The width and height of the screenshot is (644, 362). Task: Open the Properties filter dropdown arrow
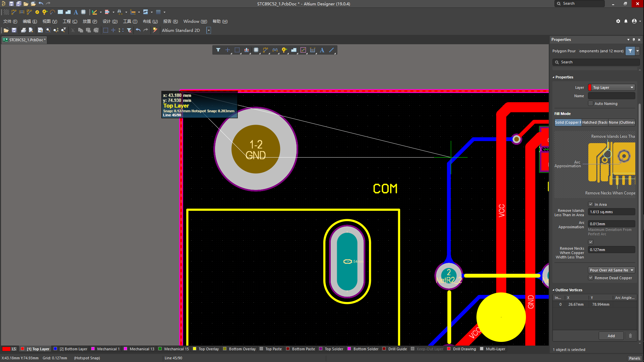[x=638, y=51]
